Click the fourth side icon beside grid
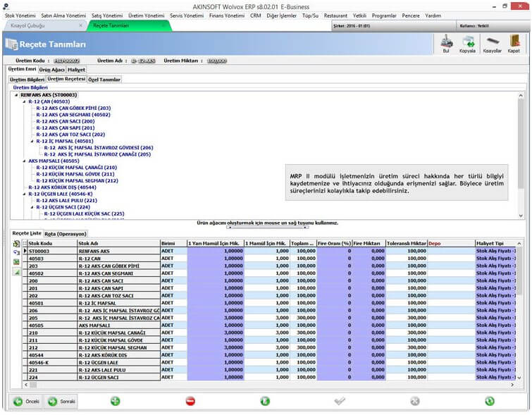The height and width of the screenshot is (415, 532). click(x=16, y=272)
